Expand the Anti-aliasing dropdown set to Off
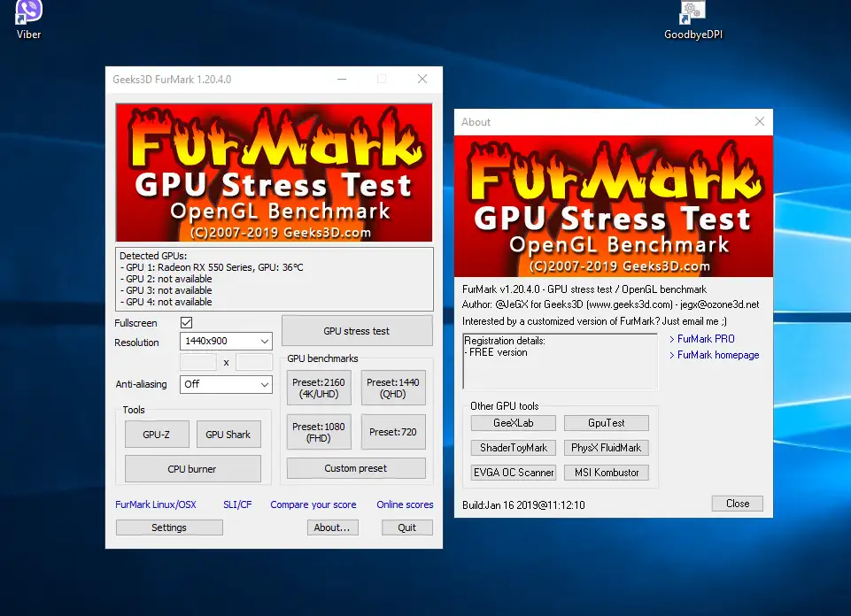Viewport: 851px width, 616px height. click(226, 384)
